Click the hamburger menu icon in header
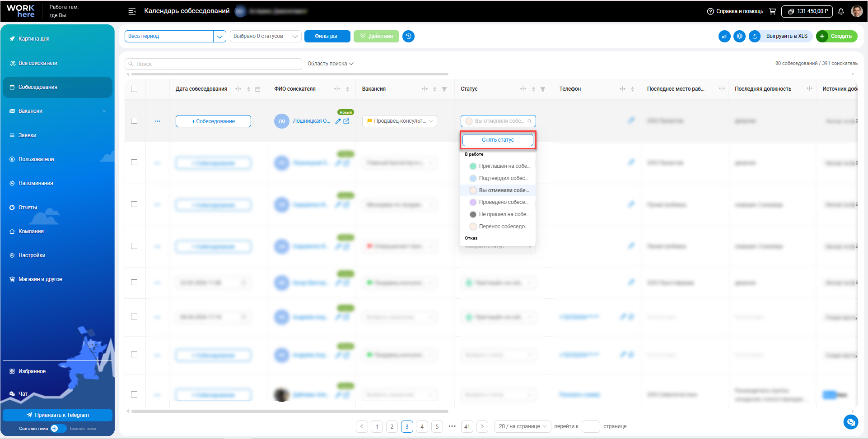Image resolution: width=868 pixels, height=439 pixels. click(x=132, y=11)
